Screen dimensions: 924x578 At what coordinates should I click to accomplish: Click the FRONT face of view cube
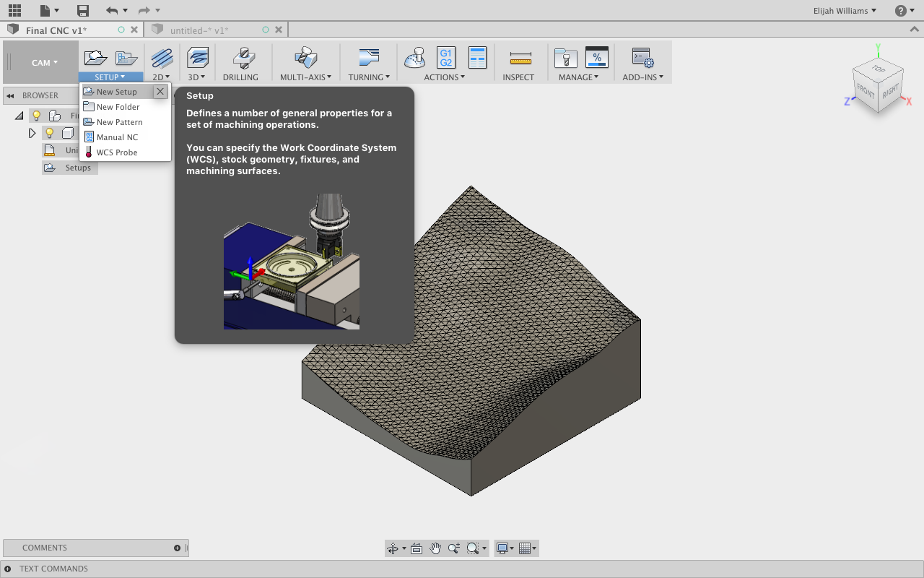coord(866,92)
